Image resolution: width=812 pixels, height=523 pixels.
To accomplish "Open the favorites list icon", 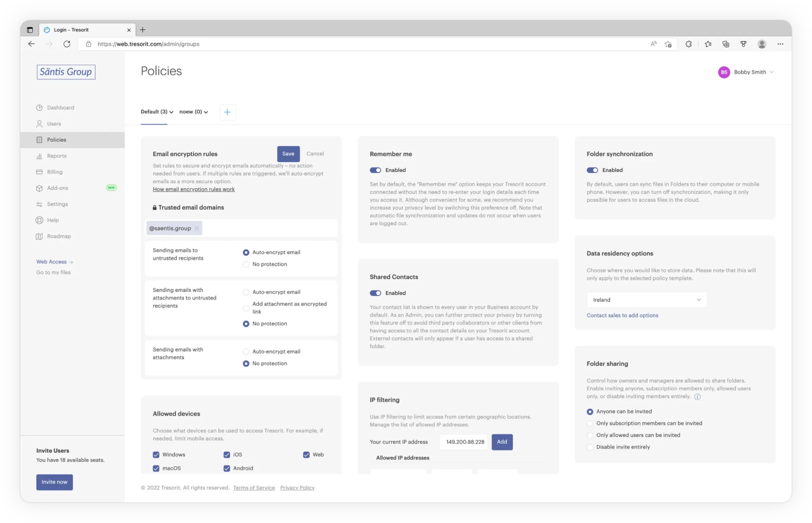I will pos(708,44).
